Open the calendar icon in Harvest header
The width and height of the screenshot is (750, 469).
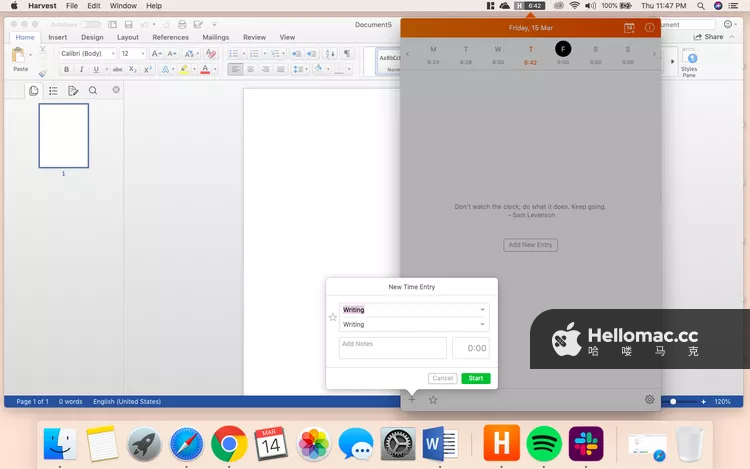click(629, 28)
